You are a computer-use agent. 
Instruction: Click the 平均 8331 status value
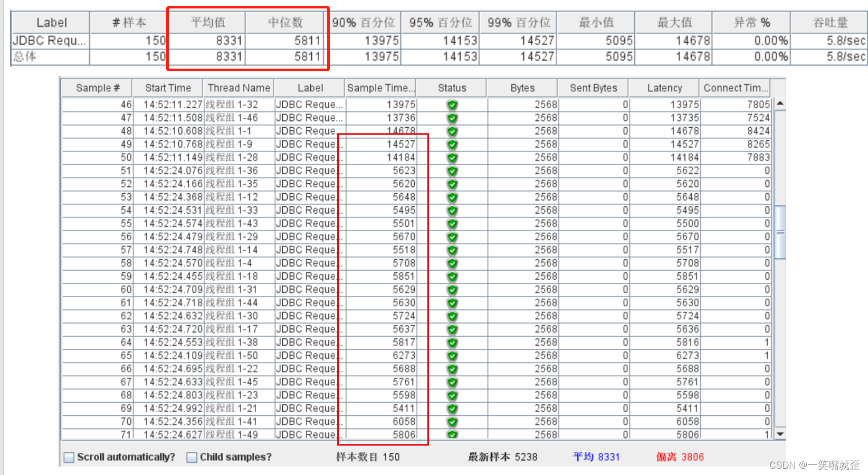point(596,457)
